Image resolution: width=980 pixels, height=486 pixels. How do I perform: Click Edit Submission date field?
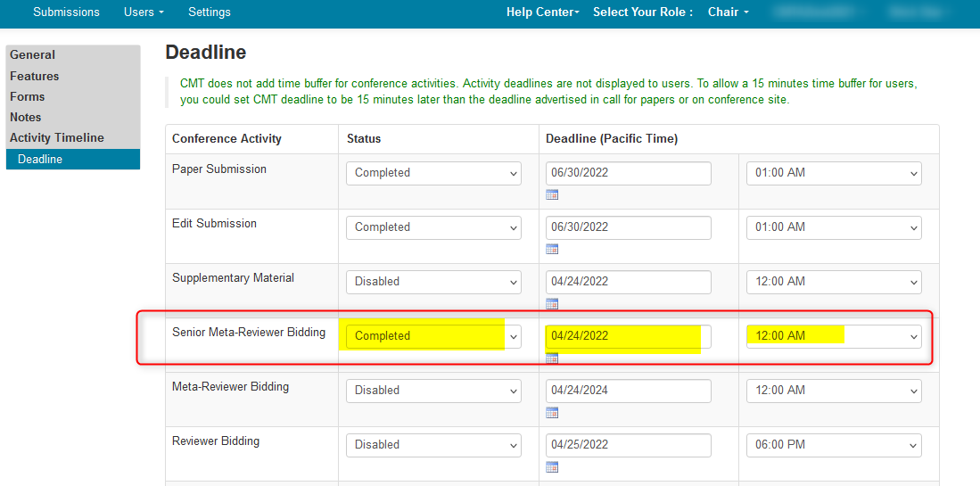point(628,227)
